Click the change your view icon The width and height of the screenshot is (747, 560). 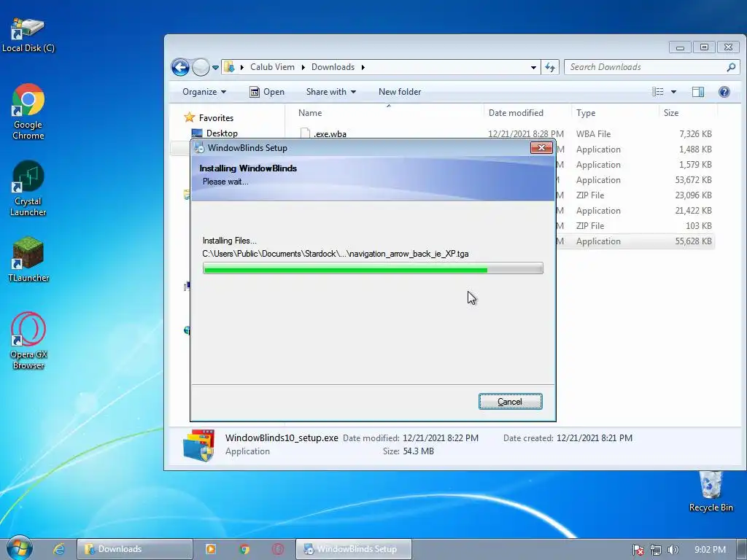[x=658, y=91]
